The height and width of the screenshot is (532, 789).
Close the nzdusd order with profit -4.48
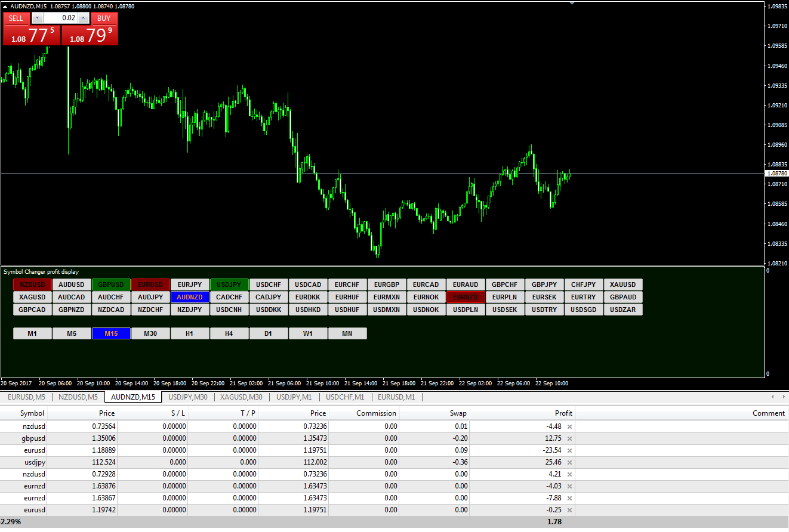coord(569,426)
